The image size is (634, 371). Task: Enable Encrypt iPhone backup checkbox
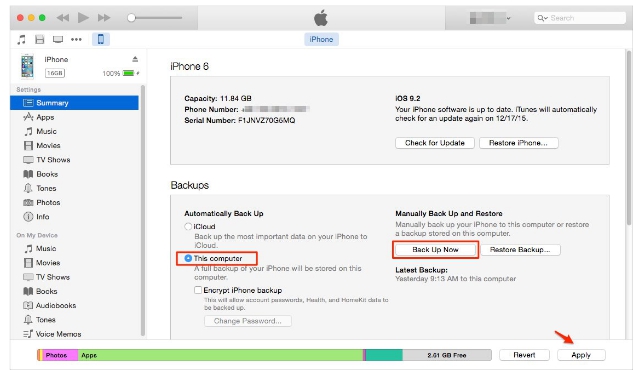coord(198,290)
